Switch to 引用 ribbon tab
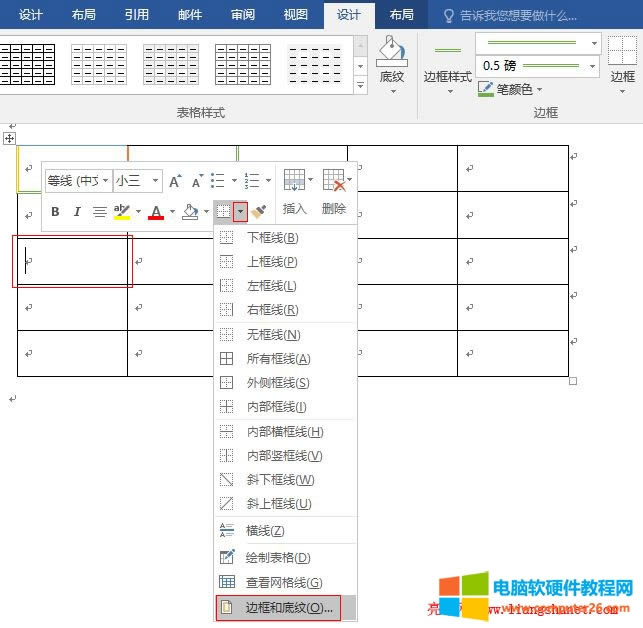The height and width of the screenshot is (628, 643). click(x=137, y=15)
